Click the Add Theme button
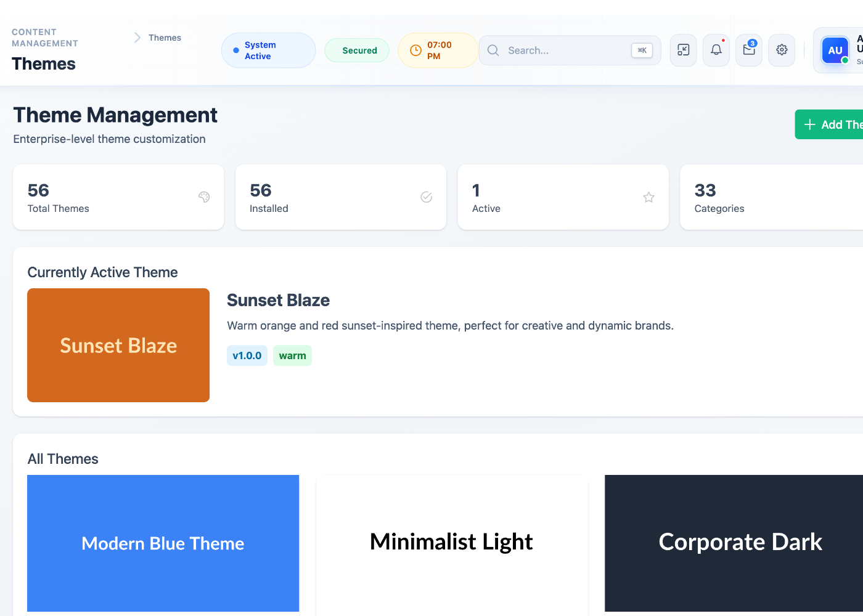Viewport: 863px width, 616px height. pyautogui.click(x=829, y=124)
